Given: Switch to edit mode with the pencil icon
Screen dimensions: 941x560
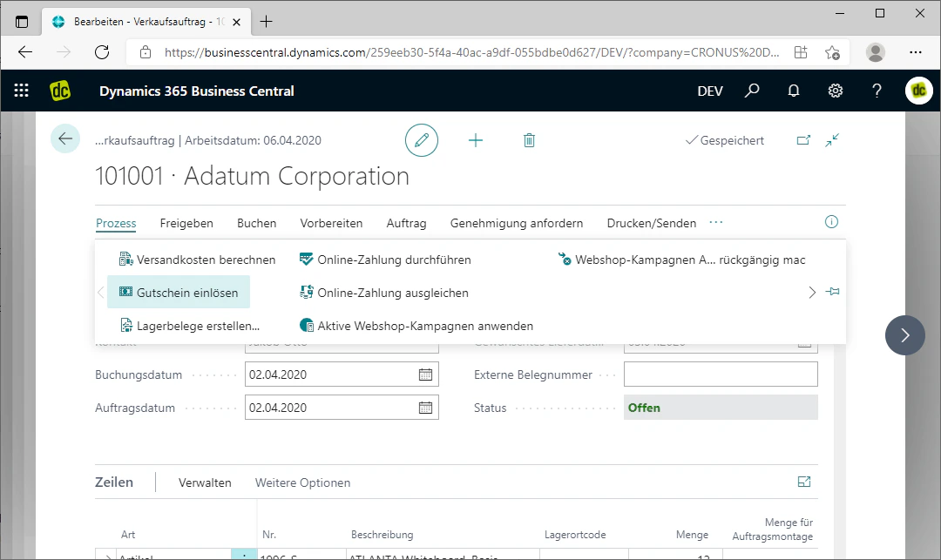Looking at the screenshot, I should pos(422,140).
